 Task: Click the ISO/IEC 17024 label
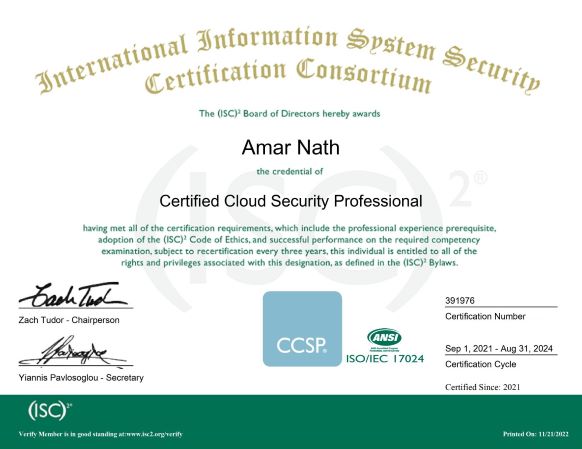[385, 359]
